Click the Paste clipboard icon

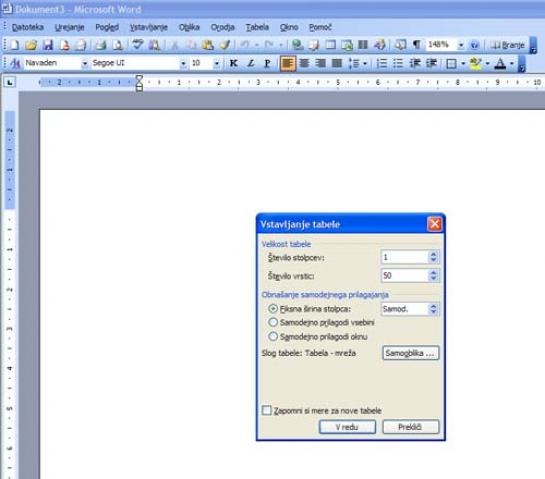click(x=208, y=45)
